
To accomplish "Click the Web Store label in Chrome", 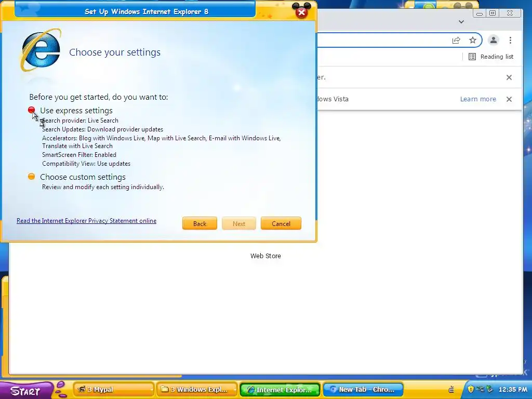I will tap(265, 256).
